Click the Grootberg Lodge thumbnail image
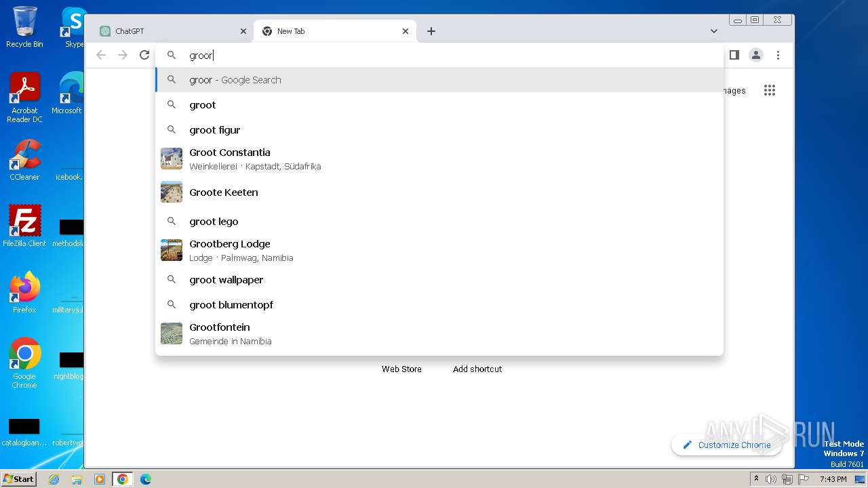 click(172, 250)
